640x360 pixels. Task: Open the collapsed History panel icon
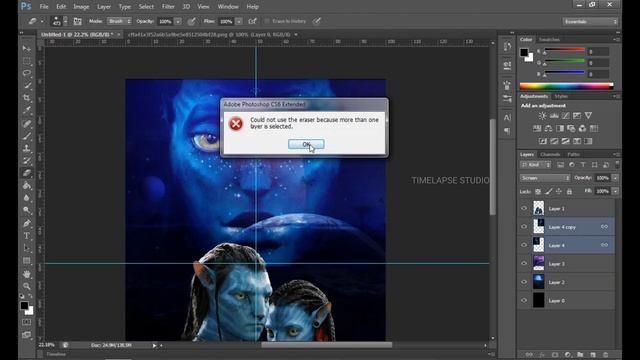coord(507,47)
